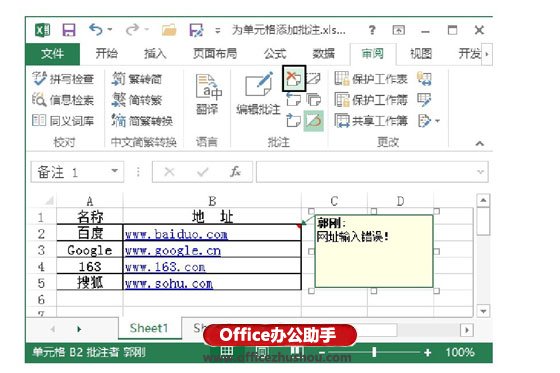
Task: Select row 3 header
Action: [41, 250]
